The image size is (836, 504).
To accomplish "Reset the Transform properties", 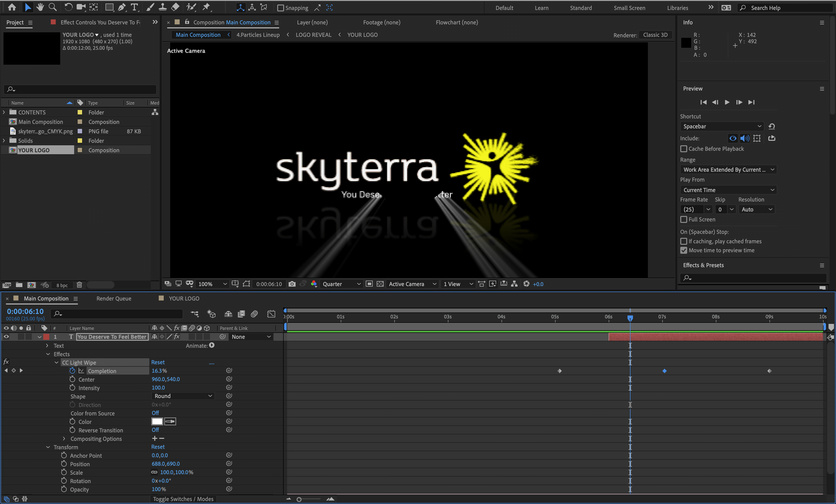I will (x=158, y=447).
